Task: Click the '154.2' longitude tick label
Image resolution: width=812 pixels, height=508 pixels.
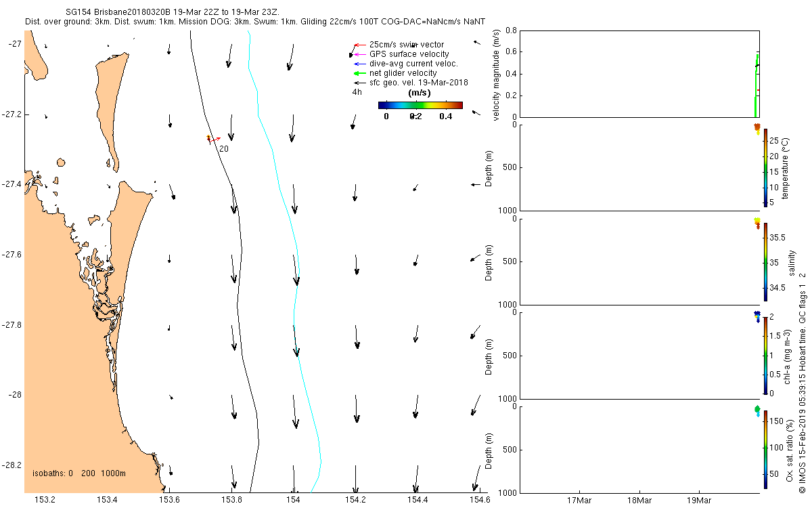Action: 355,500
